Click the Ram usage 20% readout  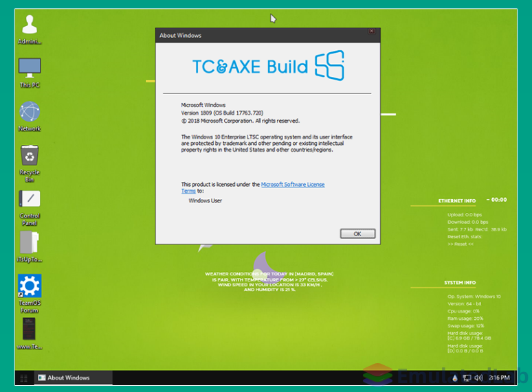coord(465,319)
